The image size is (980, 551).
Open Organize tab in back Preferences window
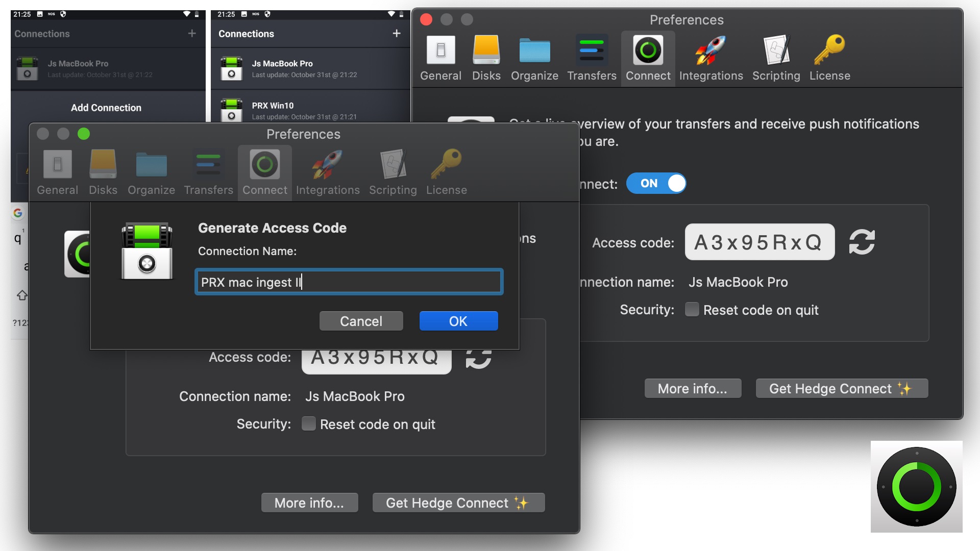coord(534,59)
